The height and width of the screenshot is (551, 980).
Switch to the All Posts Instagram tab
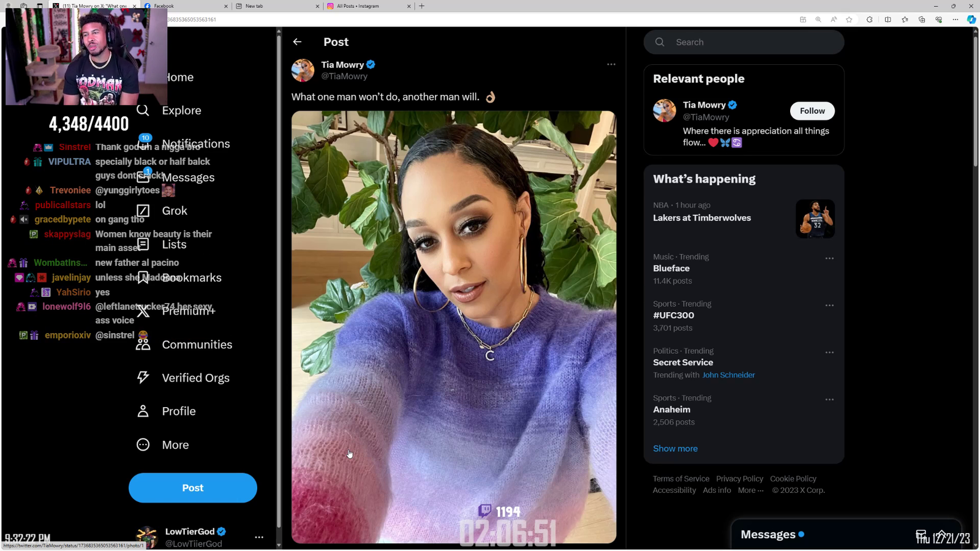(369, 6)
